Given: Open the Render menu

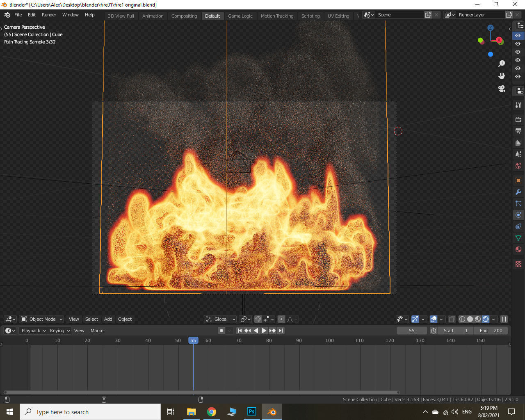Looking at the screenshot, I should [x=49, y=15].
